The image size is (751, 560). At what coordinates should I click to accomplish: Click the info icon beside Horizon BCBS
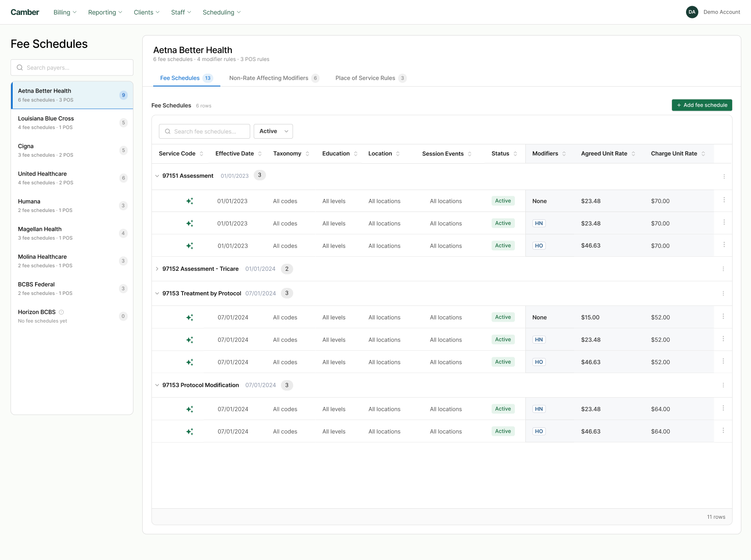61,312
